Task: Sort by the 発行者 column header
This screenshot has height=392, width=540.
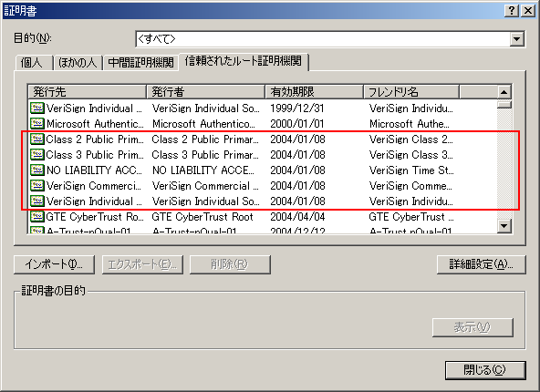Action: pyautogui.click(x=205, y=92)
